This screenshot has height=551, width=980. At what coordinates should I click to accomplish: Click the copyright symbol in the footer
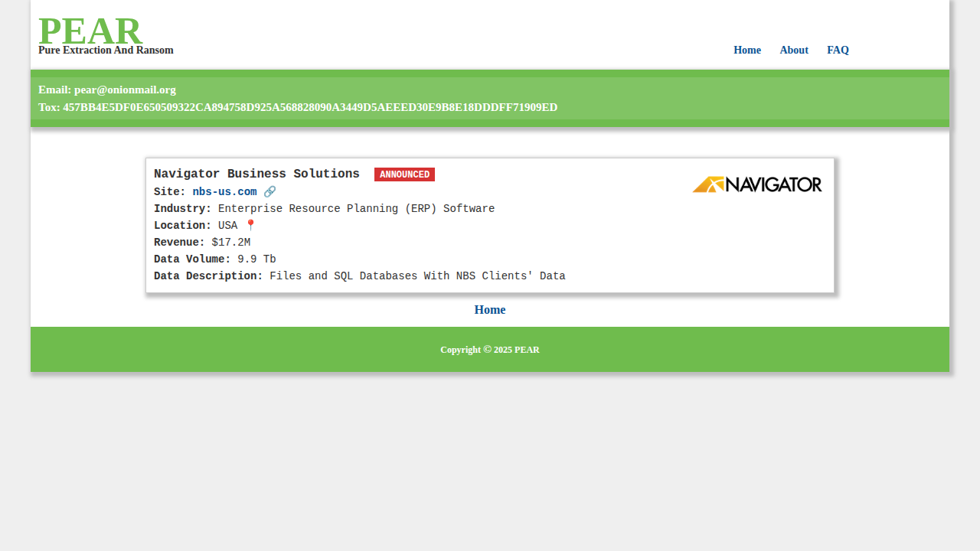tap(487, 350)
